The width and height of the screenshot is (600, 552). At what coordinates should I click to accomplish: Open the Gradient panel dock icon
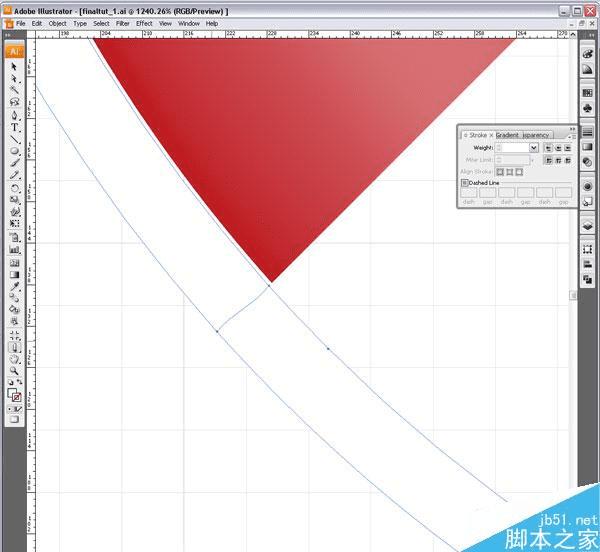coord(587,147)
